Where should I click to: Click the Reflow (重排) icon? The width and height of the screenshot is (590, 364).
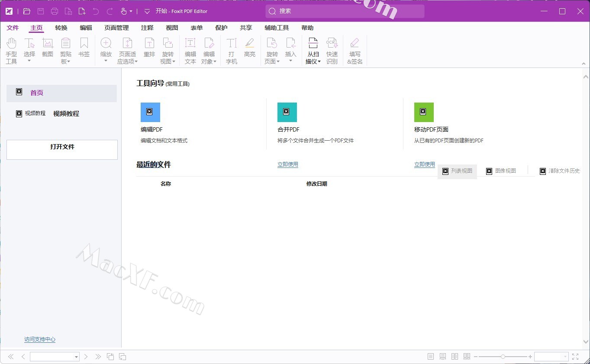[149, 43]
